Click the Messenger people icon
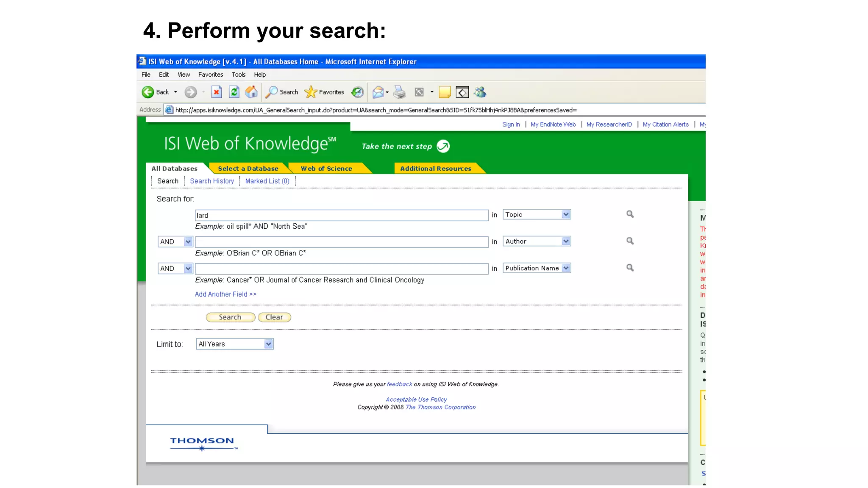This screenshot has width=868, height=488. point(480,92)
